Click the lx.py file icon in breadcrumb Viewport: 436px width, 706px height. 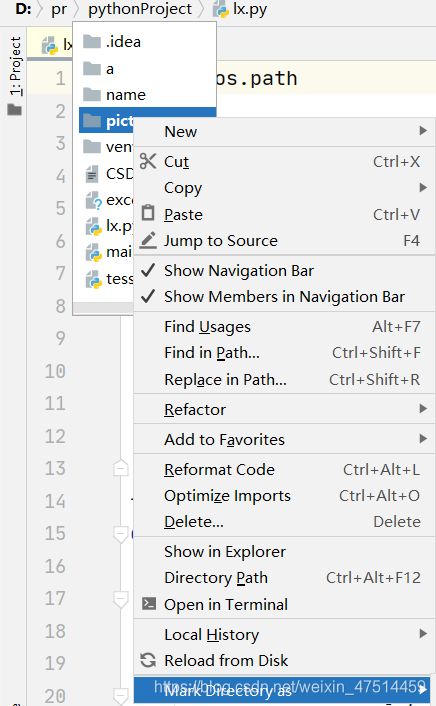pos(221,9)
